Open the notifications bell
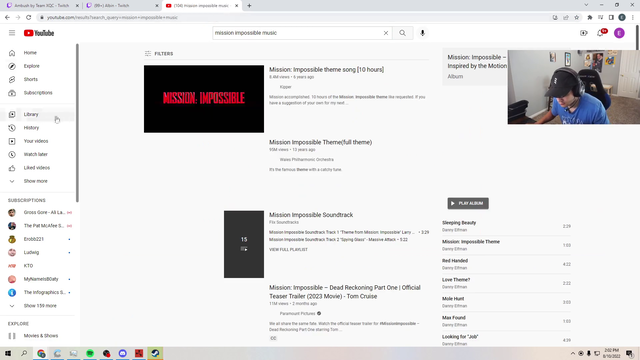 tap(600, 33)
